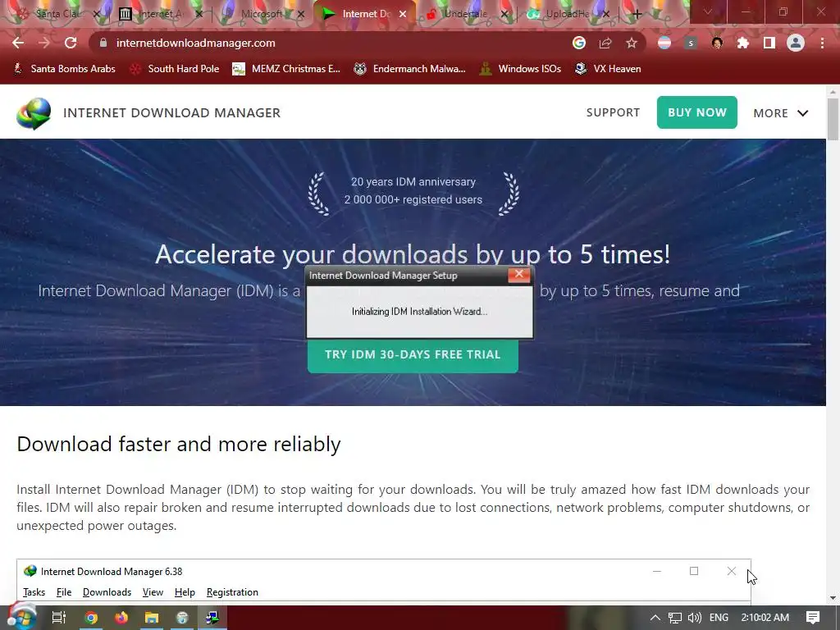The image size is (840, 630).
Task: Launch Firefox from the taskbar
Action: (x=121, y=618)
